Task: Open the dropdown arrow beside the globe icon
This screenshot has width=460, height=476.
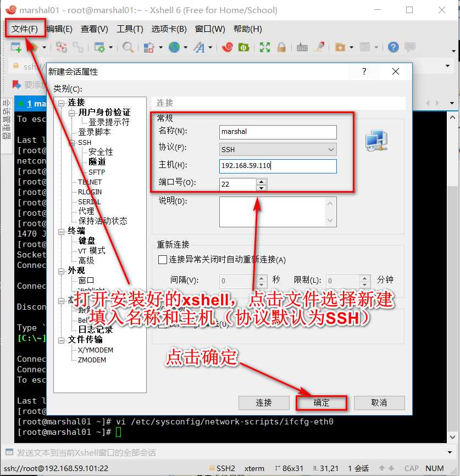Action: [185, 47]
